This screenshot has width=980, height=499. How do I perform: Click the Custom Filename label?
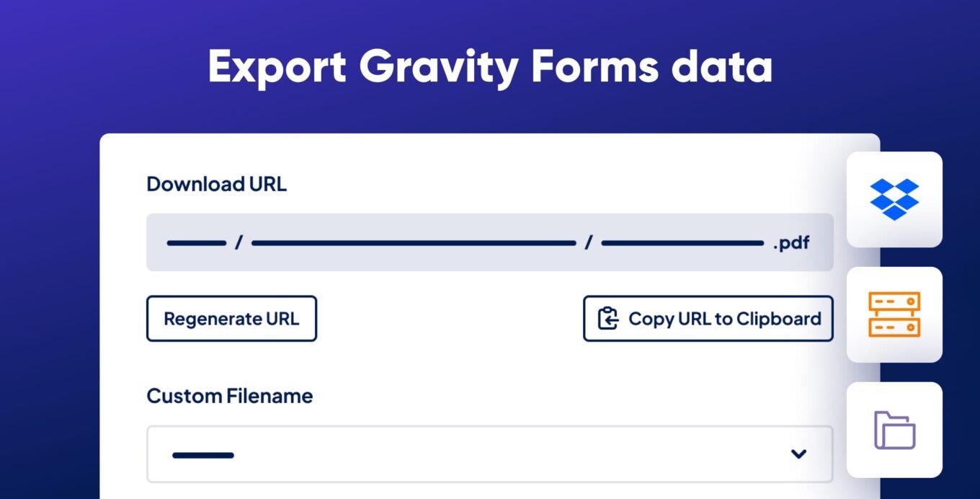(x=229, y=396)
